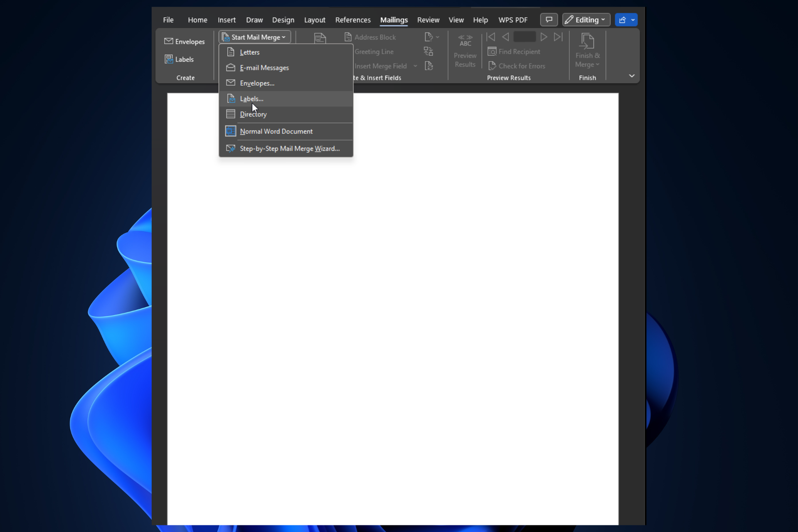Click the Update Labels icon
798x532 pixels.
(429, 66)
